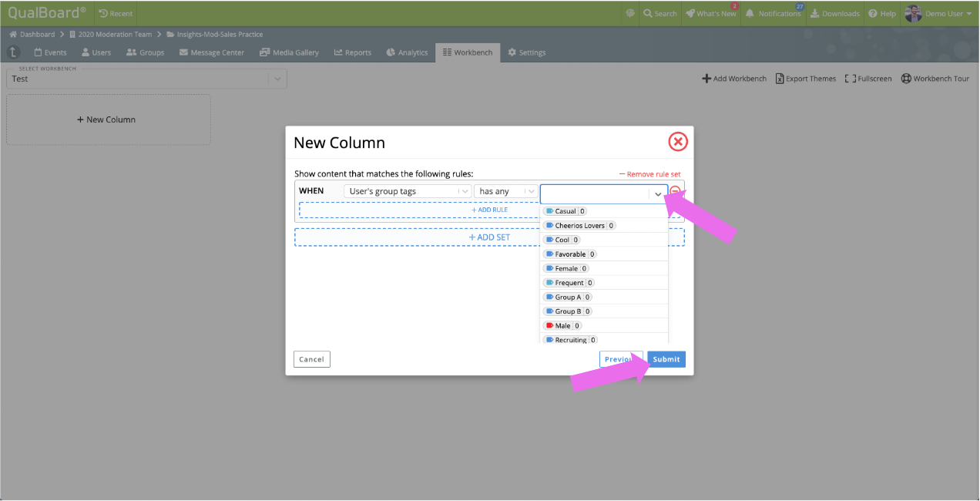Viewport: 980px width, 501px height.
Task: Open the Message Center tab
Action: pyautogui.click(x=212, y=52)
